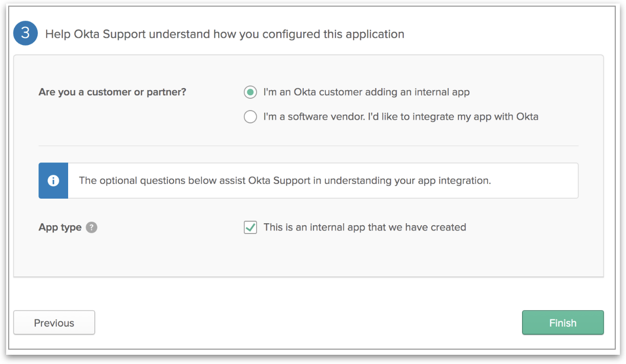This screenshot has height=364, width=626.
Task: Go back with the Previous button
Action: 54,323
